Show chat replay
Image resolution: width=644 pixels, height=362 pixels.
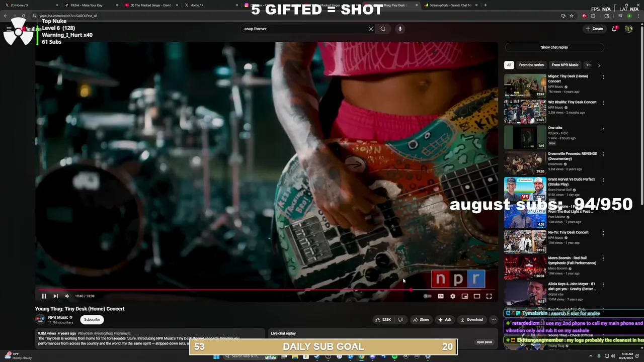pyautogui.click(x=554, y=47)
